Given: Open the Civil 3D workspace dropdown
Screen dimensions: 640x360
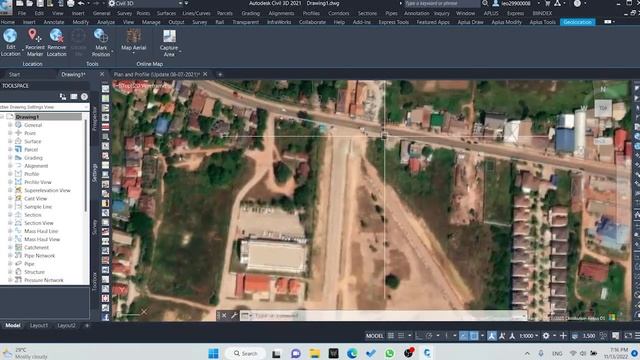Looking at the screenshot, I should tap(147, 3).
